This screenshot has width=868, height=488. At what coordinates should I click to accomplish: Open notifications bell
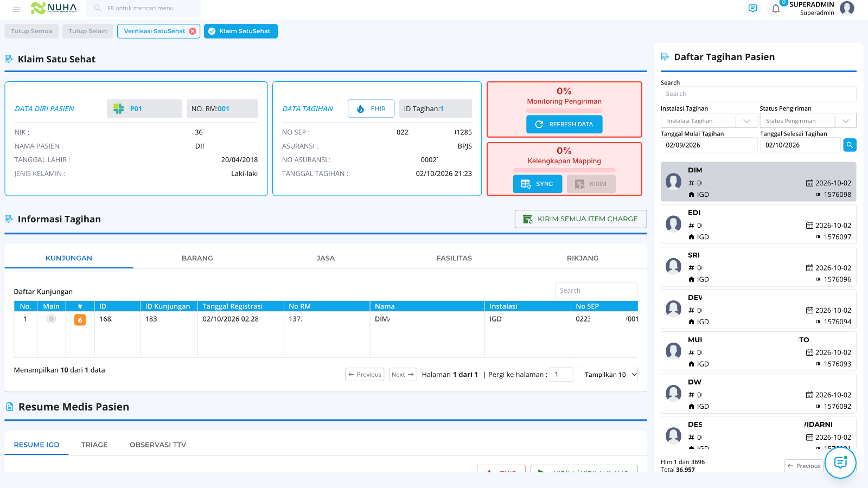(776, 9)
